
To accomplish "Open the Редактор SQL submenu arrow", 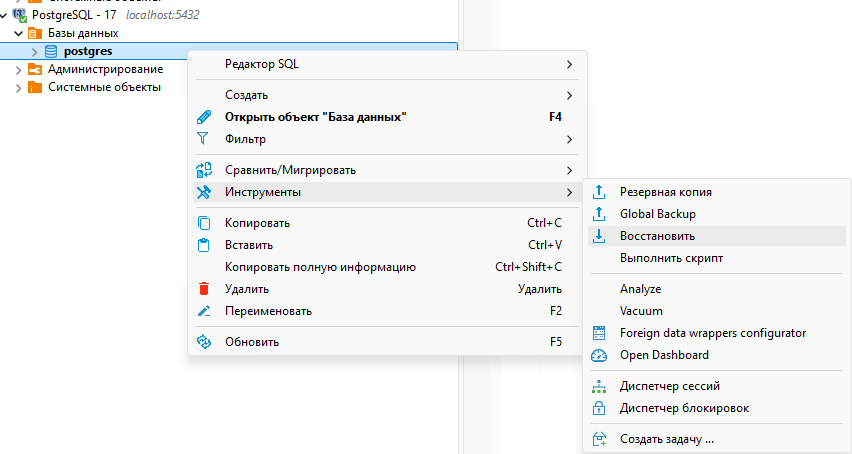I will [569, 64].
